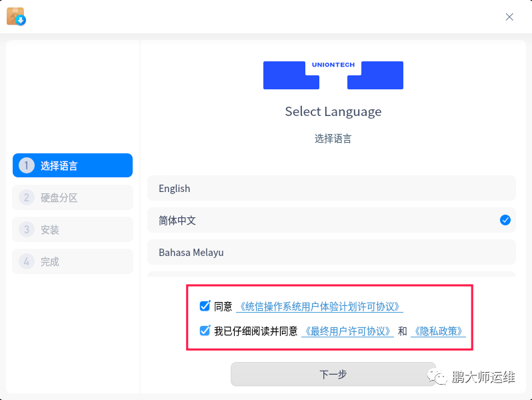Click the 选择语言 subtitle under heading
The width and height of the screenshot is (532, 400).
click(x=333, y=139)
